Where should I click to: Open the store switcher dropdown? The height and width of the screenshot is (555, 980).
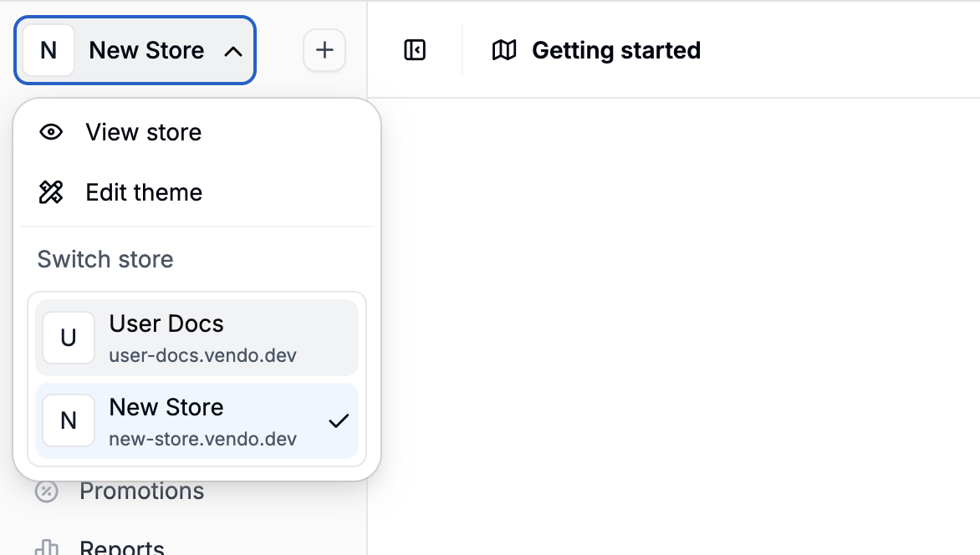pos(134,50)
